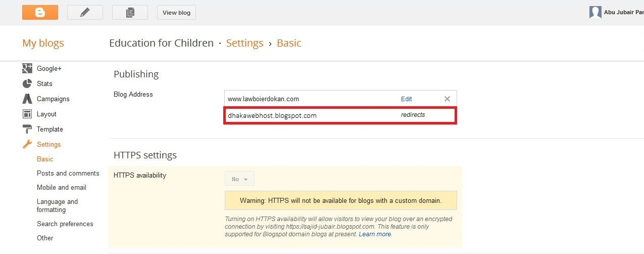Open the HTTPS availability No dropdown

239,179
